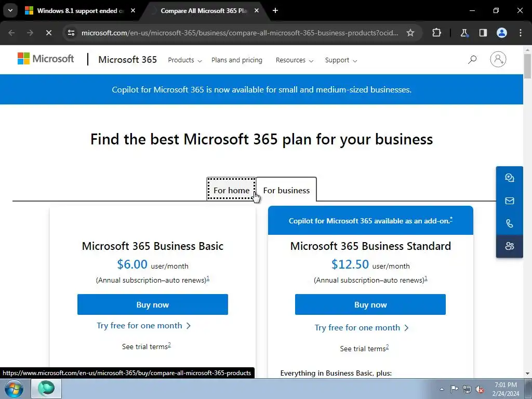Open the site search magnifier icon
Image resolution: width=532 pixels, height=399 pixels.
pyautogui.click(x=472, y=60)
